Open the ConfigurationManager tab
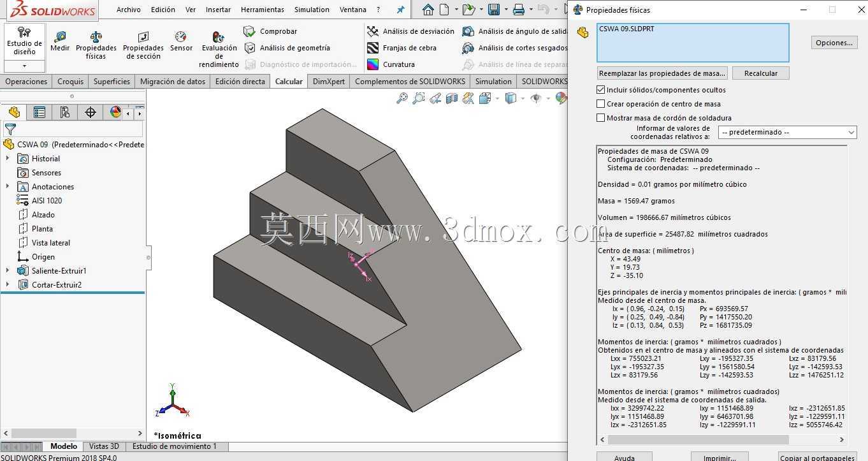 pos(65,112)
